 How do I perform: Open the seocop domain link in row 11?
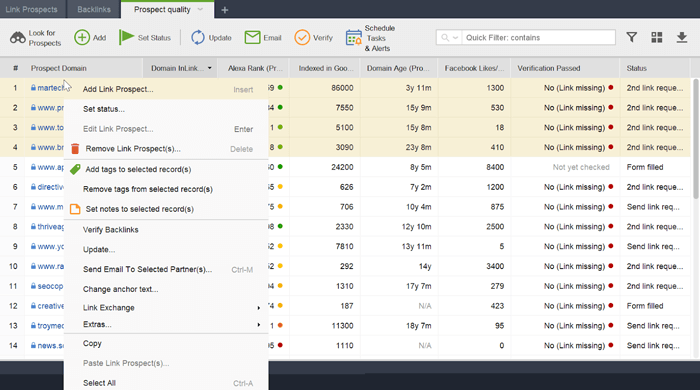(x=50, y=286)
